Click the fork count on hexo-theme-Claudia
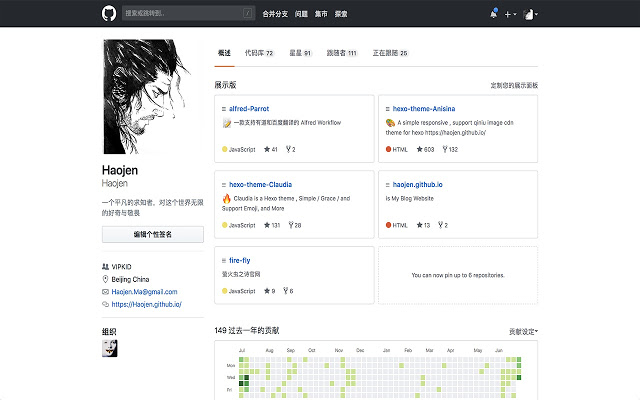The height and width of the screenshot is (400, 640). pos(294,225)
